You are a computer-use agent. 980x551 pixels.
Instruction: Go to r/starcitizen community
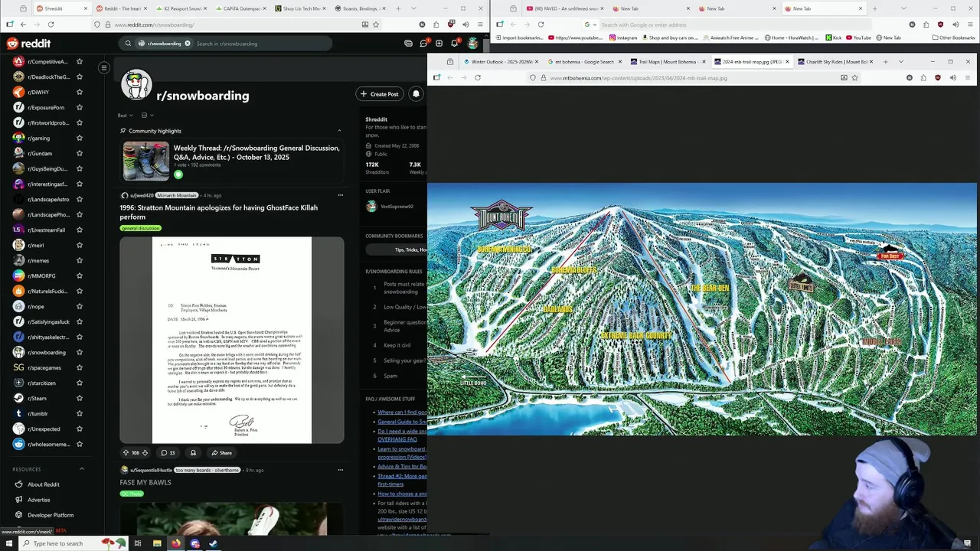[x=41, y=383]
